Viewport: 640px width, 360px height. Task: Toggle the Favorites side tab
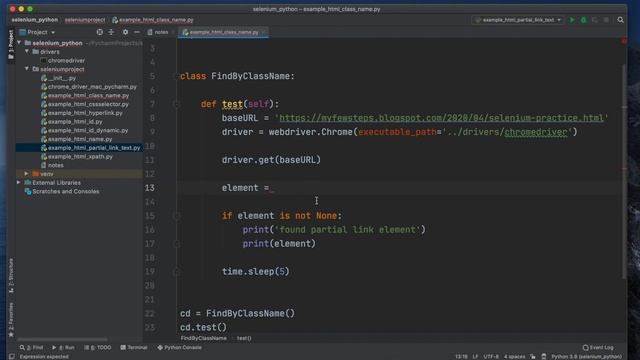(11, 320)
